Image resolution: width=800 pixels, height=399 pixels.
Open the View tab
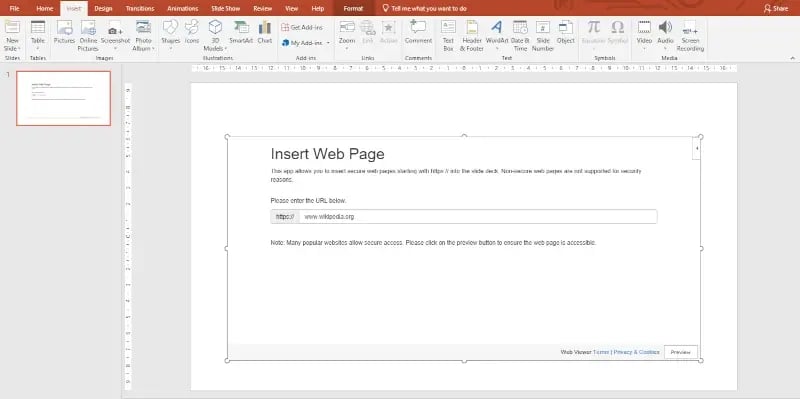point(292,9)
